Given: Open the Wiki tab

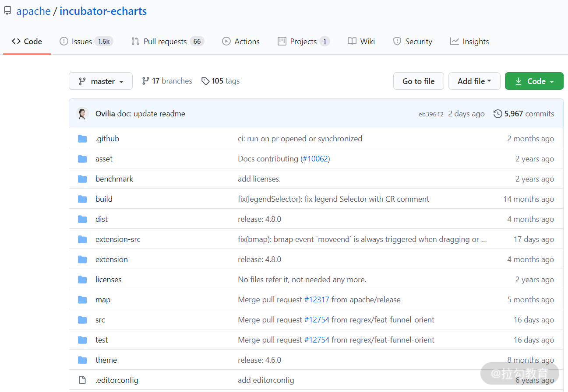Looking at the screenshot, I should point(361,42).
